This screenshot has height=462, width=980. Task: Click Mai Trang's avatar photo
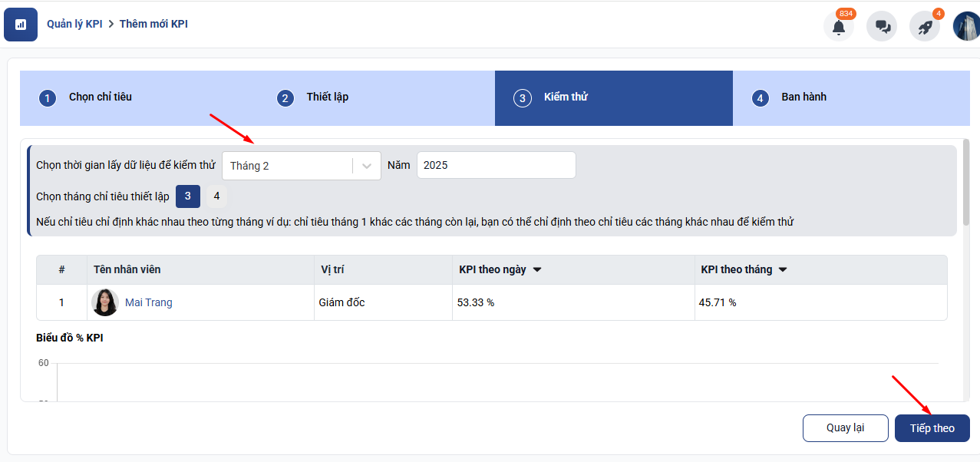pos(105,302)
